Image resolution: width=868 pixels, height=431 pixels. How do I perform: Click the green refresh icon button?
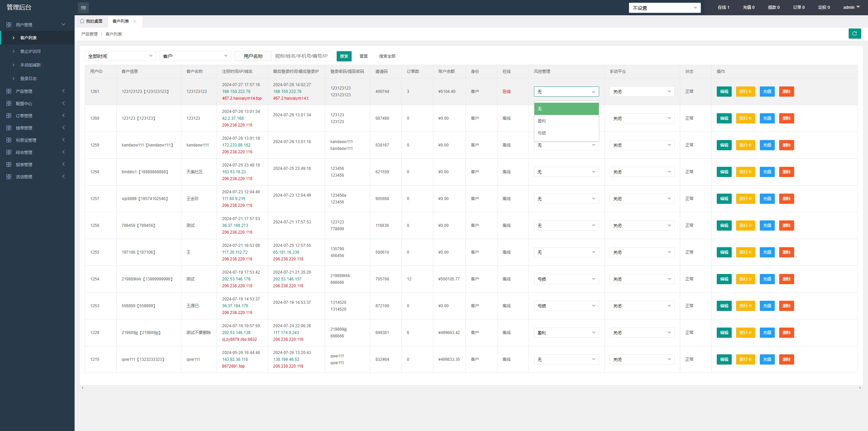tap(854, 34)
